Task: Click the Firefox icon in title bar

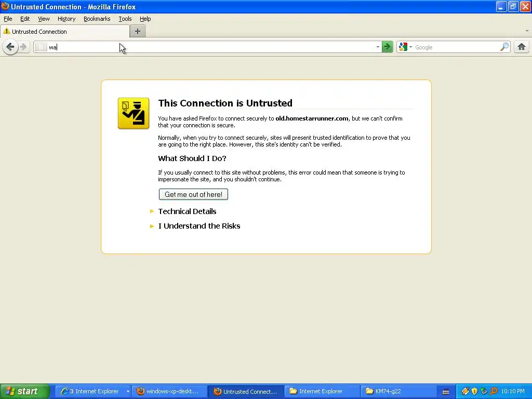Action: [5, 6]
